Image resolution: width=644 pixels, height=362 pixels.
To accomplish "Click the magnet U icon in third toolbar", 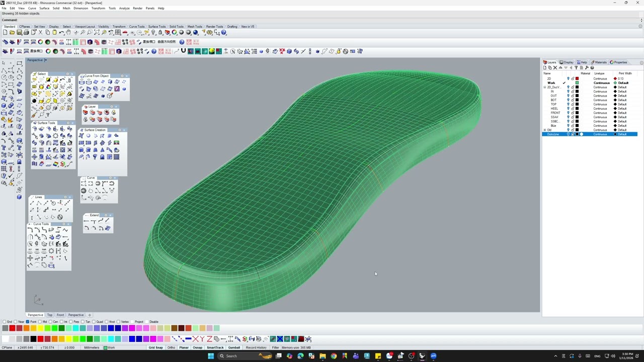I will click(x=184, y=51).
